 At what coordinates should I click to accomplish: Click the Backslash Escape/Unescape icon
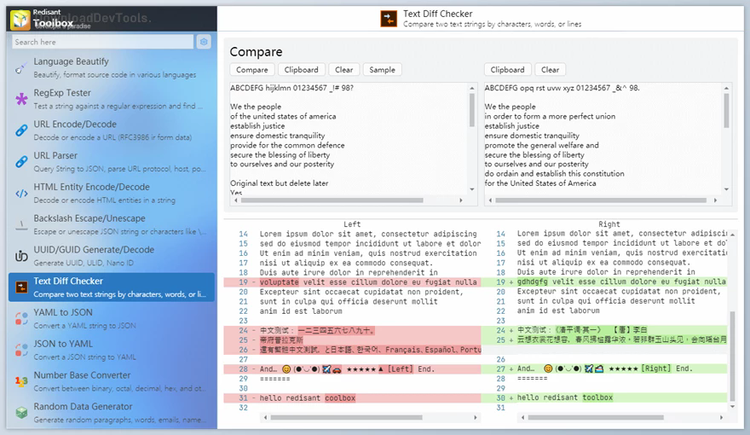click(x=21, y=224)
